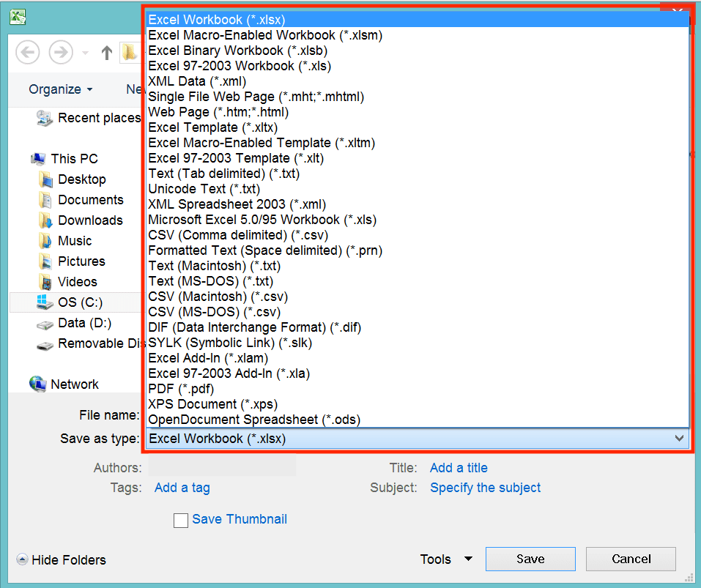
Task: Choose SYLK (Symbolic Link) (*.slk)
Action: tap(418, 343)
